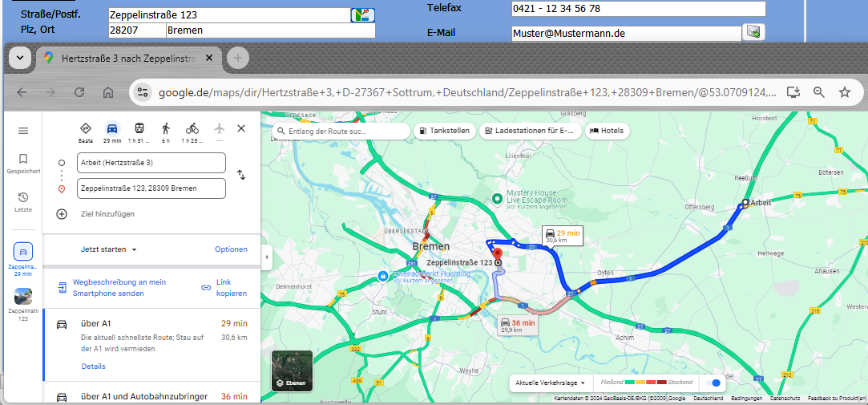Open Details for über A1 route

(93, 367)
